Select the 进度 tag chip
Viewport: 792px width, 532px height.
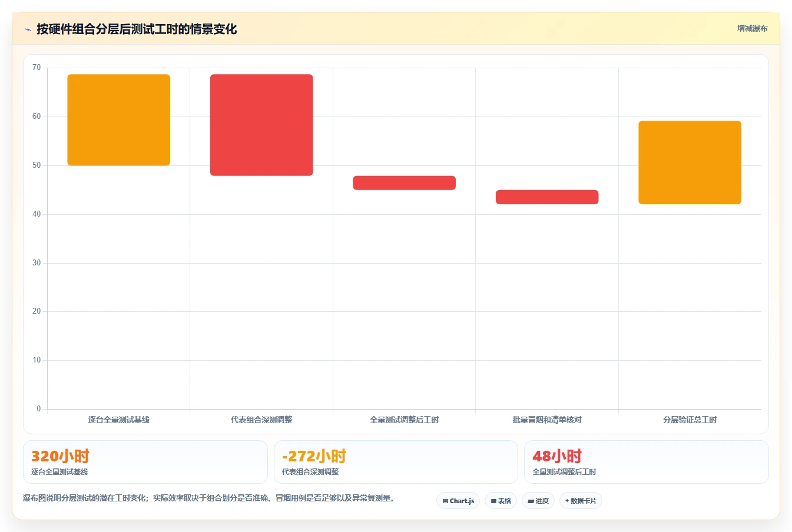coord(538,501)
